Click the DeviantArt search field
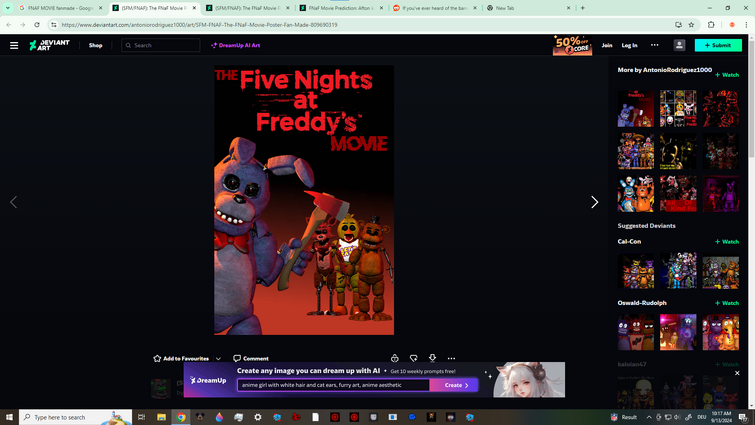 point(161,45)
